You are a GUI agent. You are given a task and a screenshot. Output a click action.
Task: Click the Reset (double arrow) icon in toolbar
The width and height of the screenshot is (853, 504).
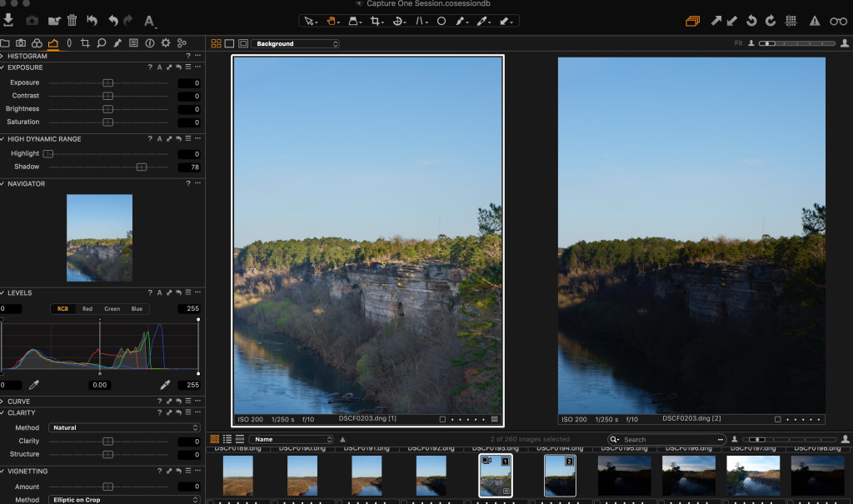coord(92,21)
